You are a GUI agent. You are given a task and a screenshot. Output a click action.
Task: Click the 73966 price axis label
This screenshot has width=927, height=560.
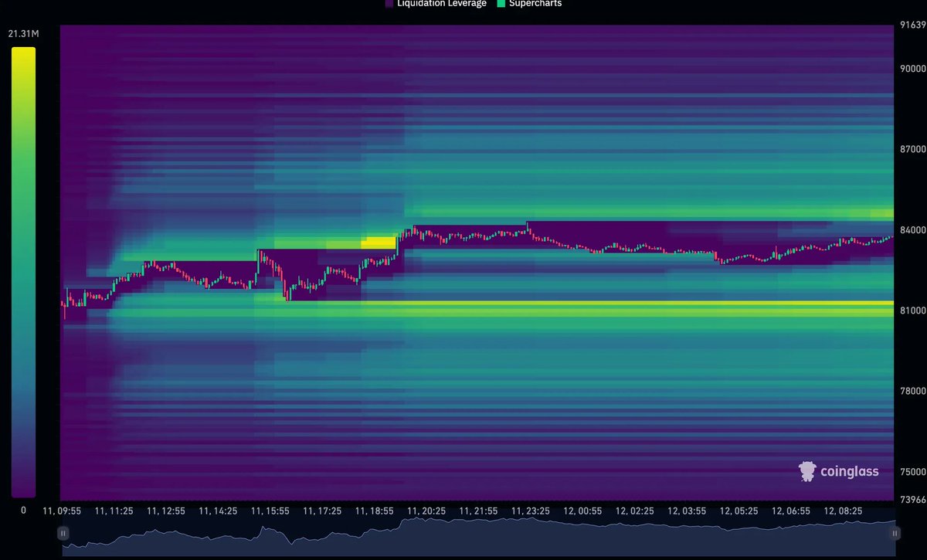(913, 499)
